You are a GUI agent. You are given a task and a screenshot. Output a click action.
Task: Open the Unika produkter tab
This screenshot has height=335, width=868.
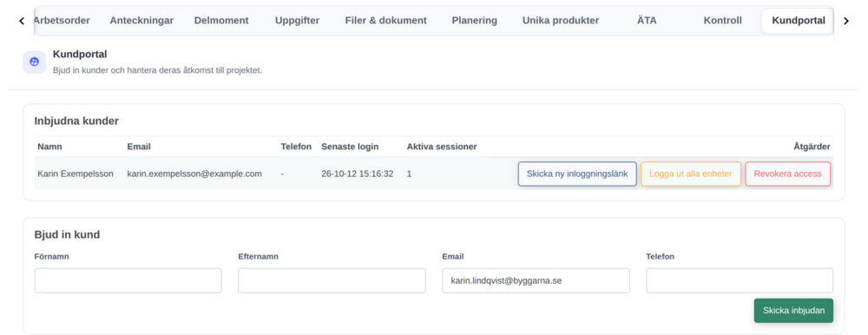click(x=561, y=21)
